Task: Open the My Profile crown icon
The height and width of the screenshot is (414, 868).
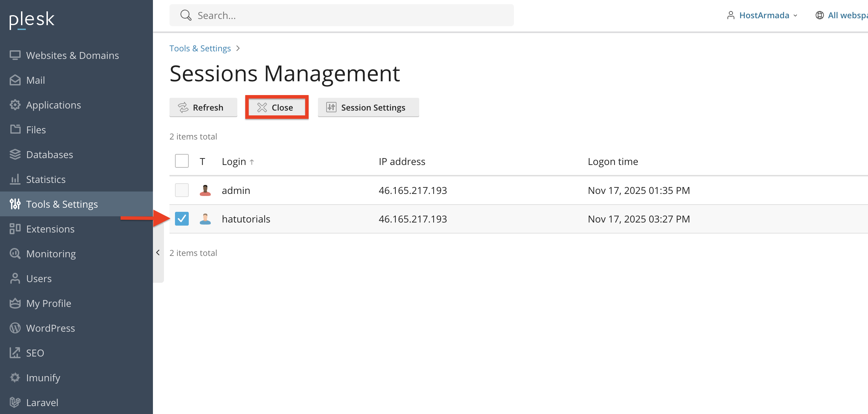Action: (x=15, y=303)
